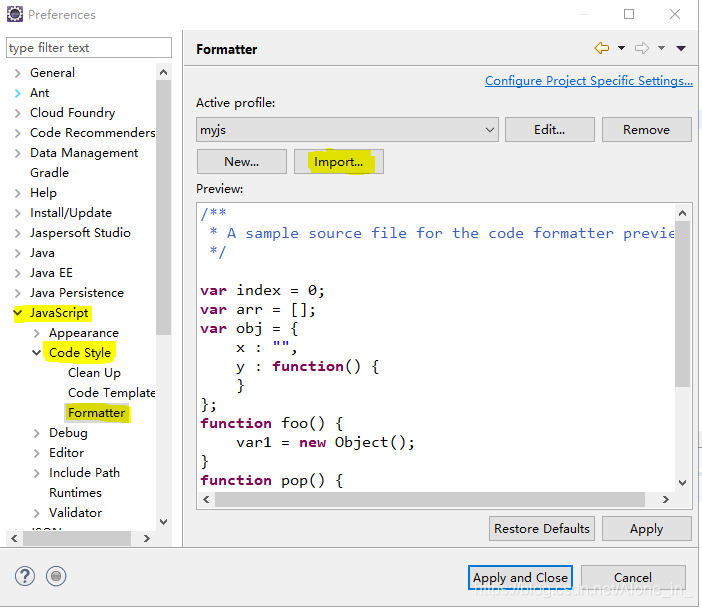Click 'var index = 0;' line in preview
The image size is (702, 608).
[262, 291]
